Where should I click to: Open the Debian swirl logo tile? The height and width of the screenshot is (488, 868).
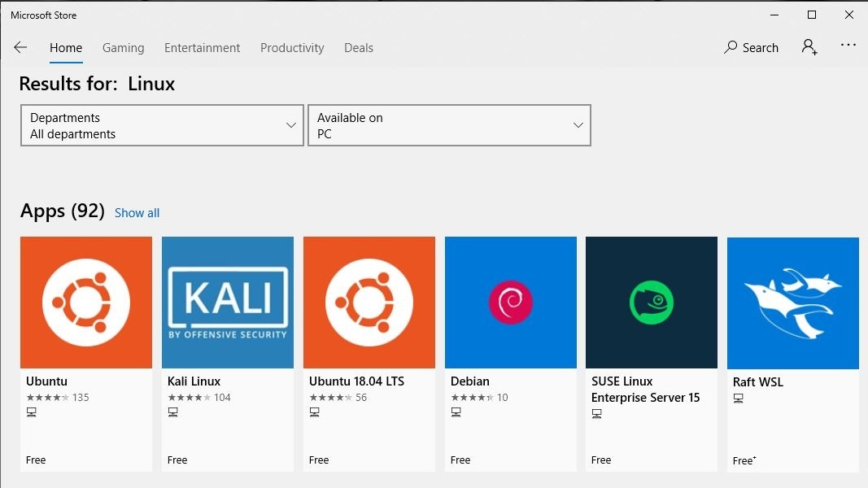[x=511, y=303]
